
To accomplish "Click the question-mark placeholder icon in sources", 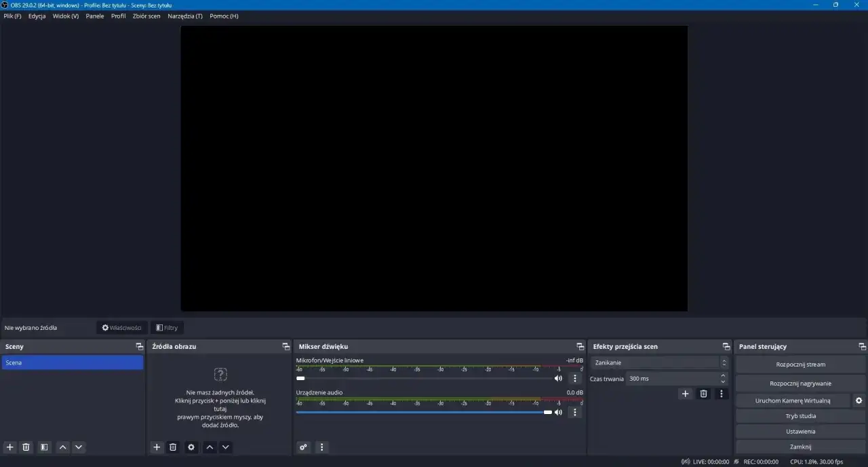I will pyautogui.click(x=220, y=374).
